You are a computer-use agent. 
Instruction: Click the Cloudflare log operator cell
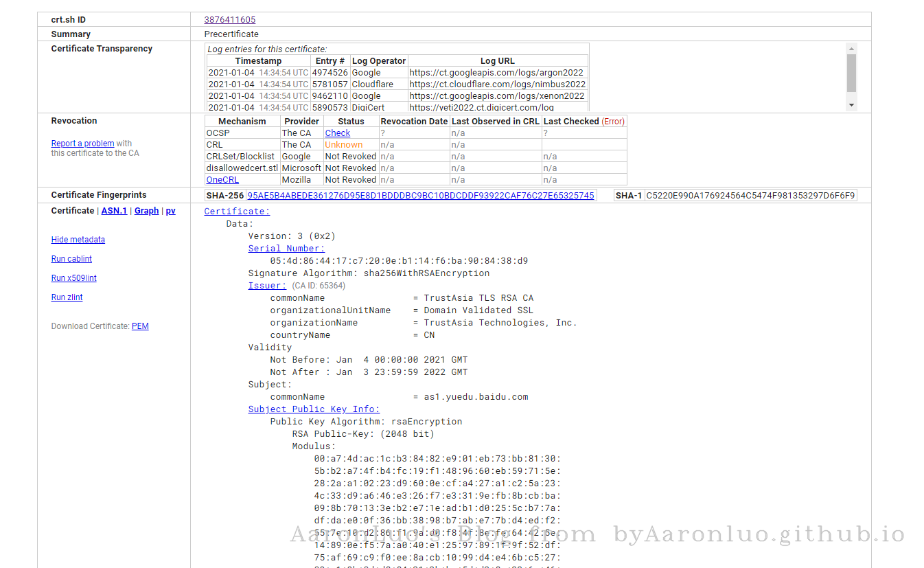pos(379,84)
